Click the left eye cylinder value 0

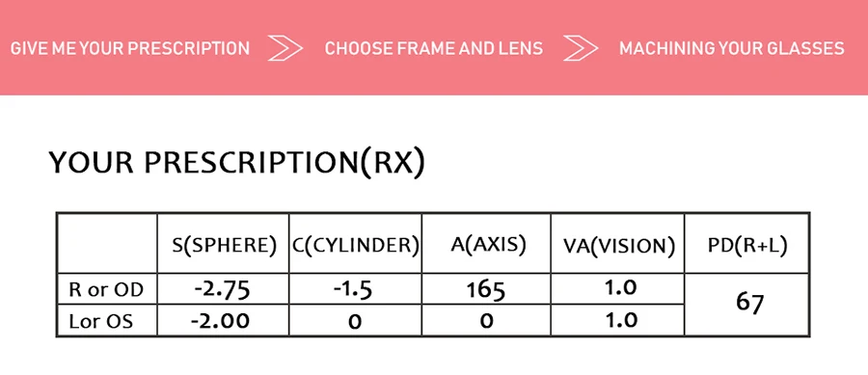[x=355, y=321]
